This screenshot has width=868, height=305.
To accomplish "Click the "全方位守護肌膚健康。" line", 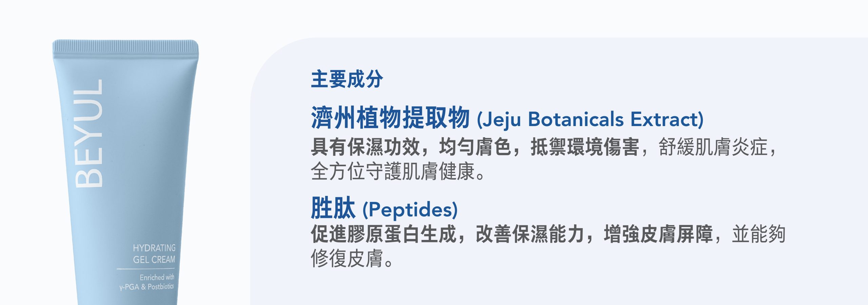I will (398, 171).
